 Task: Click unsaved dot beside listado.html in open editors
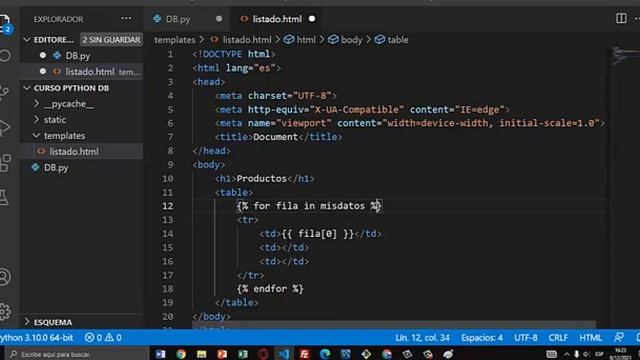(x=43, y=71)
